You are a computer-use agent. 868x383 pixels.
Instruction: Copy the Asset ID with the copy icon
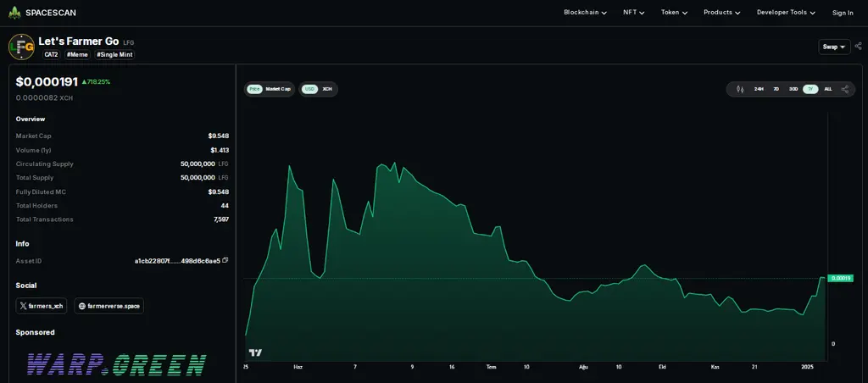[225, 260]
